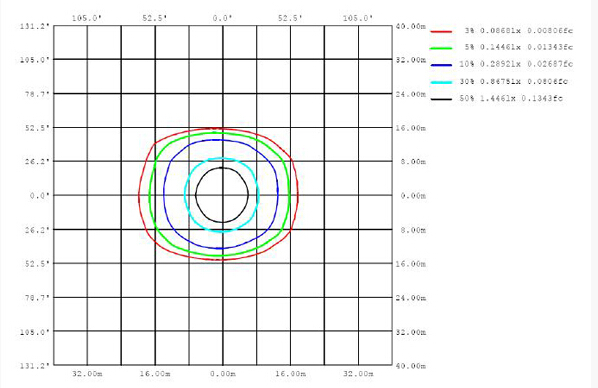Pick the blue 10% legend line swatch
Image resolution: width=598 pixels, height=388 pixels.
(x=441, y=65)
